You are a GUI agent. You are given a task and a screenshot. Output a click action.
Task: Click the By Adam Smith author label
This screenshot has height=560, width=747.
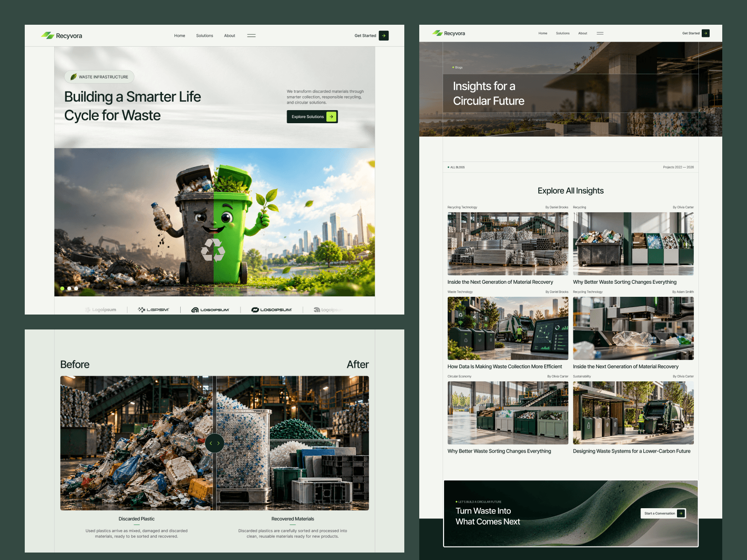tap(683, 292)
